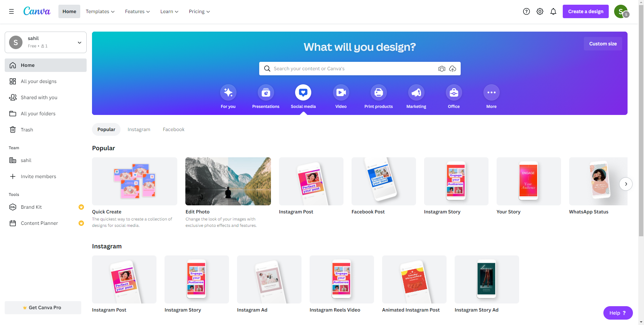Open Instagram Post thumbnail in Instagram section
Image resolution: width=644 pixels, height=325 pixels.
point(124,279)
